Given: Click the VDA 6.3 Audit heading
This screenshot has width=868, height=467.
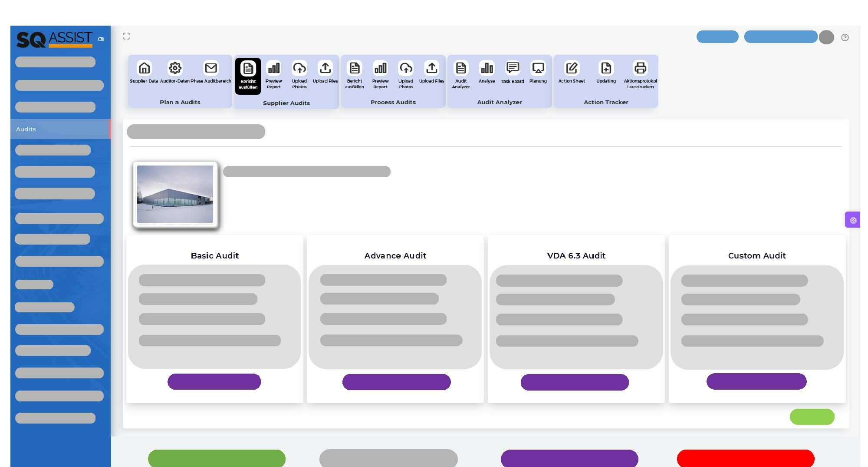Looking at the screenshot, I should click(x=576, y=255).
